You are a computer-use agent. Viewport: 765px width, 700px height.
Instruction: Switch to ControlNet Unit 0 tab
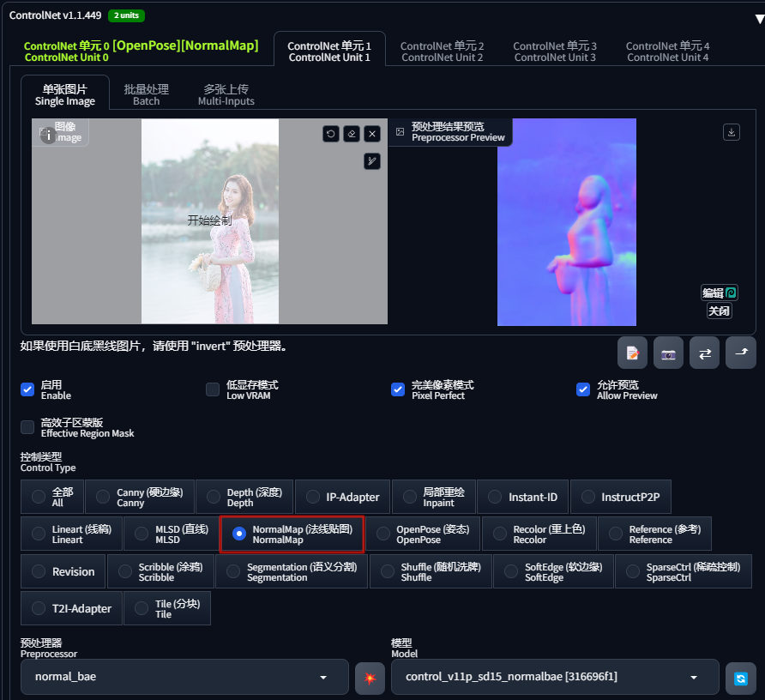141,51
